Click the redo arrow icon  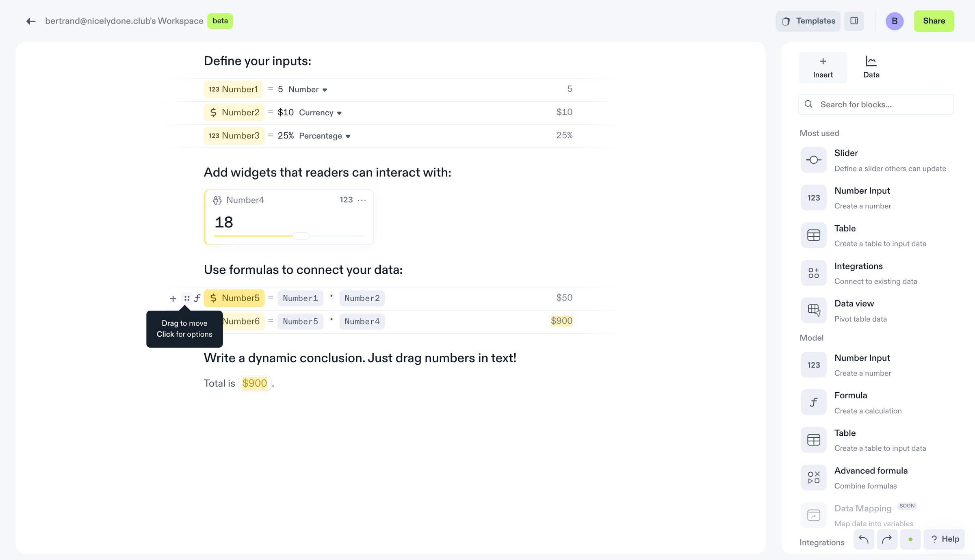point(887,539)
